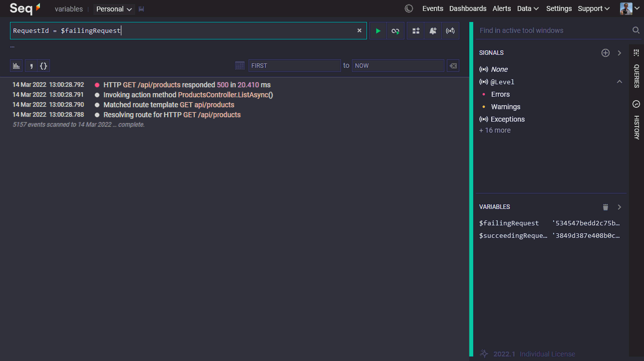This screenshot has height=361, width=644.
Task: Open Alerts page
Action: coord(502,8)
